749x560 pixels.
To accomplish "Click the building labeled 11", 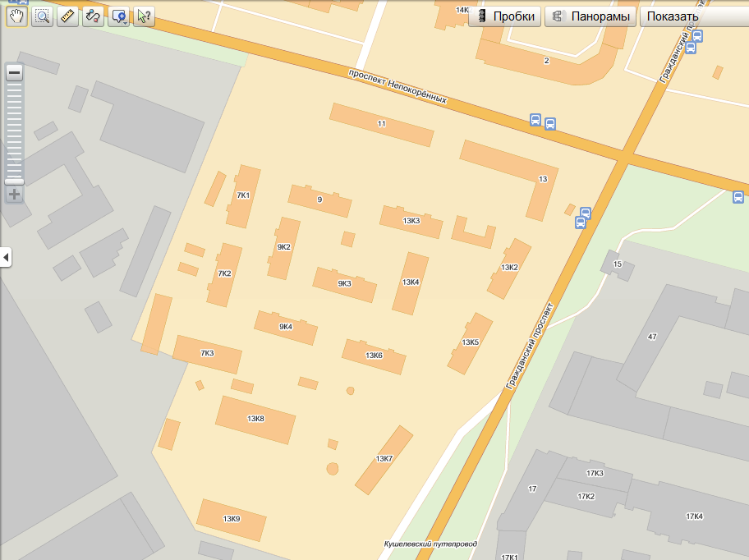I will [382, 124].
